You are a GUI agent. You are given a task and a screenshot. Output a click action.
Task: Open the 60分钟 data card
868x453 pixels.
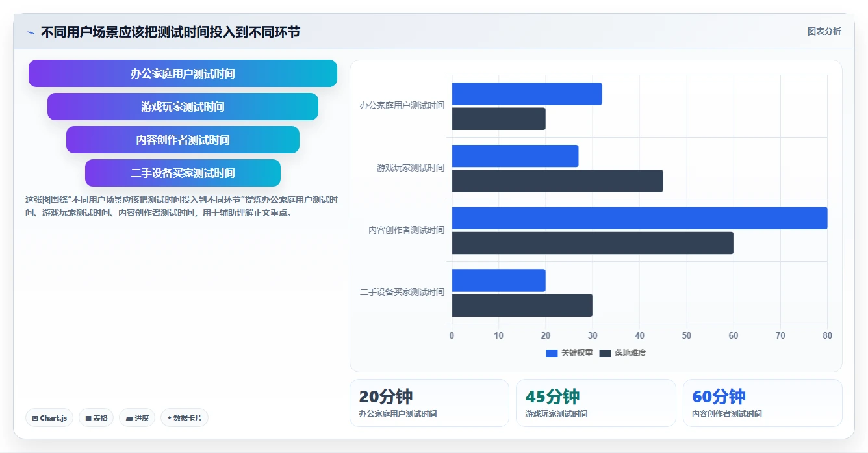[763, 403]
